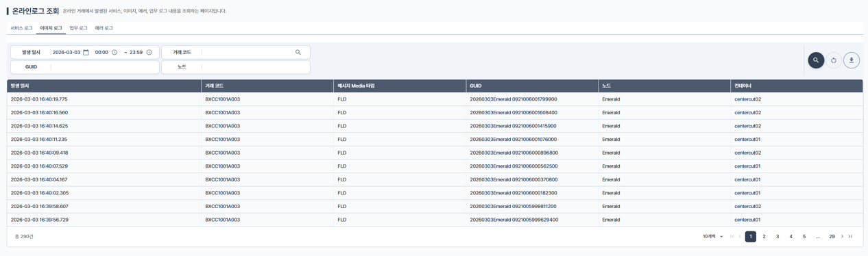Viewport: 868px width, 256px height.
Task: Click GUID ending 0921006000562500
Action: tap(514, 166)
